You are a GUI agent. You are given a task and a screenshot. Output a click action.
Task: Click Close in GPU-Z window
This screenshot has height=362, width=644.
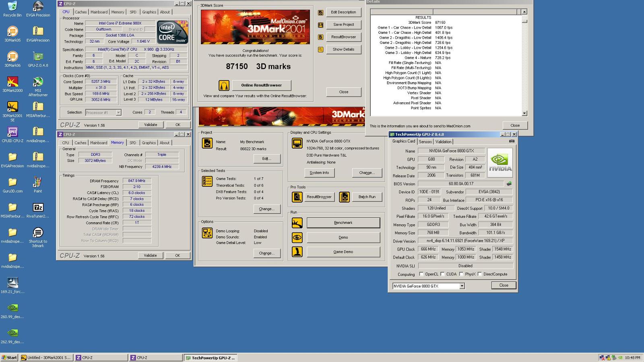504,285
